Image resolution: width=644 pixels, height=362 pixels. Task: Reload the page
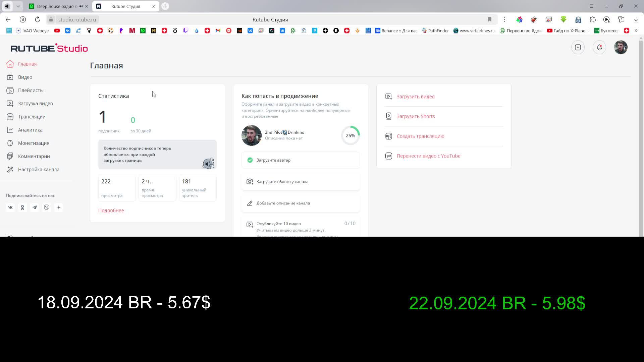tap(38, 19)
